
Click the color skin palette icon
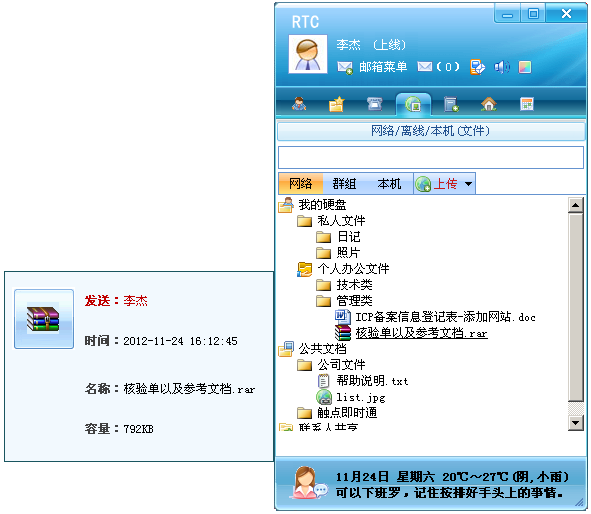[x=525, y=67]
